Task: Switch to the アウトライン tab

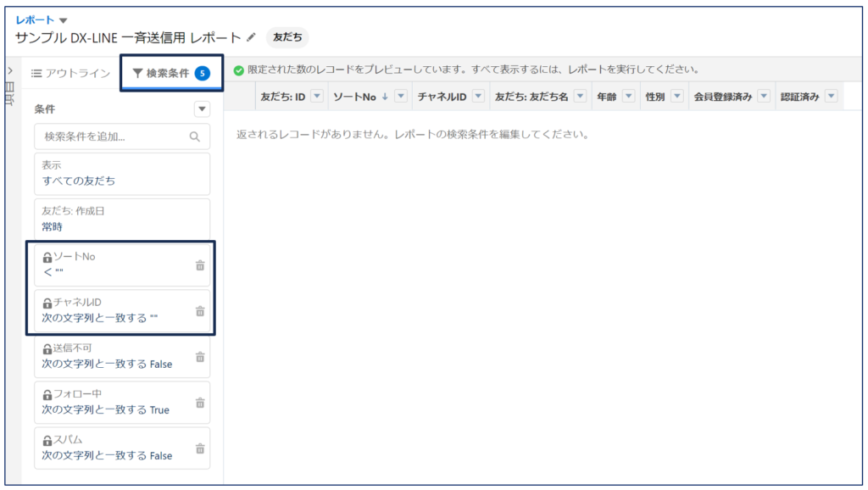Action: click(71, 74)
